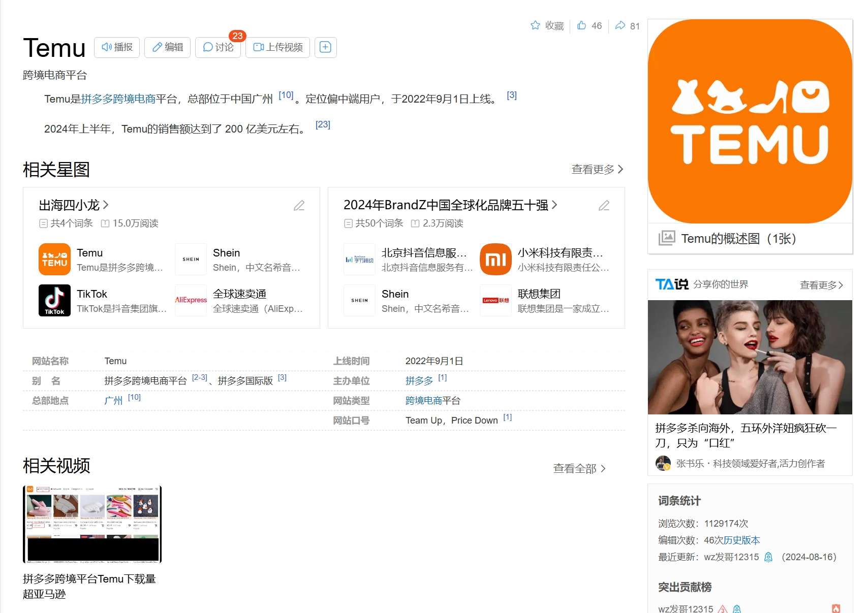The width and height of the screenshot is (868, 613).
Task: Click the 张书乐 author avatar
Action: (x=663, y=463)
